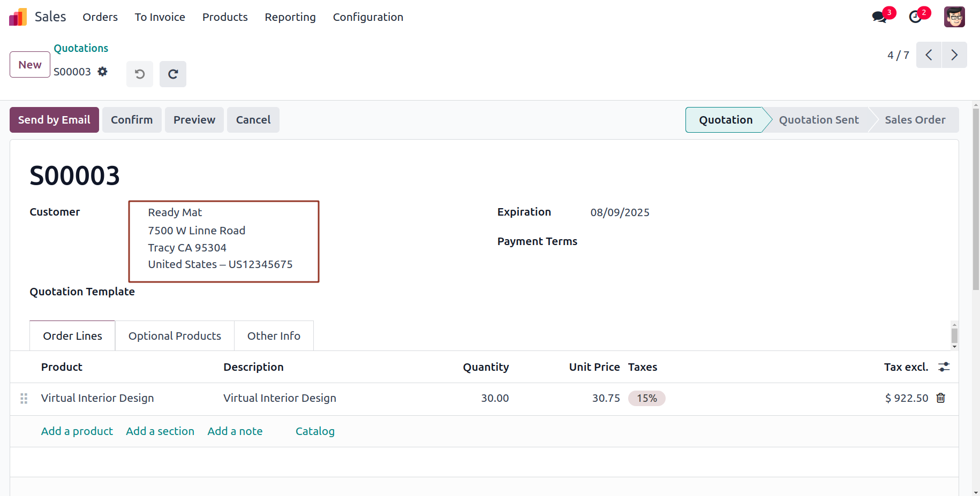Open the Sales app home icon
The width and height of the screenshot is (980, 496).
pos(18,17)
